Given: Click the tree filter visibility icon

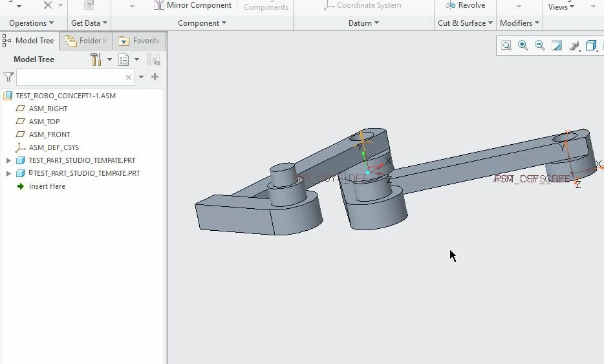Looking at the screenshot, I should 153,59.
